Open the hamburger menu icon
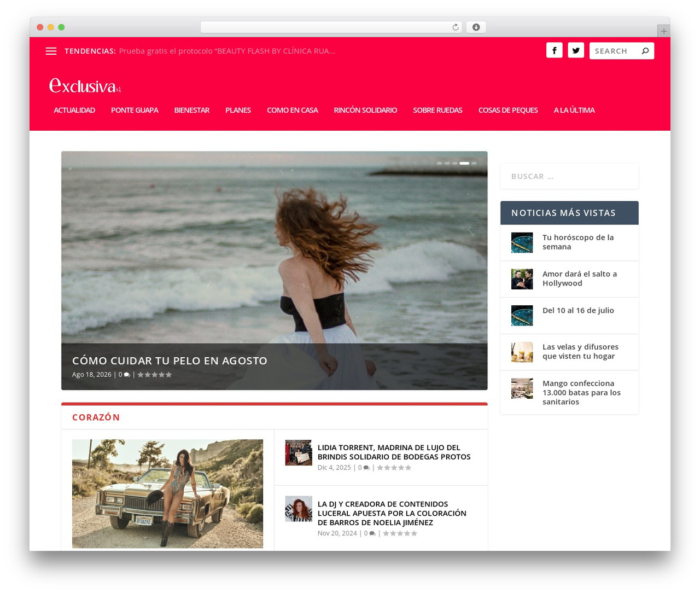 (x=51, y=51)
